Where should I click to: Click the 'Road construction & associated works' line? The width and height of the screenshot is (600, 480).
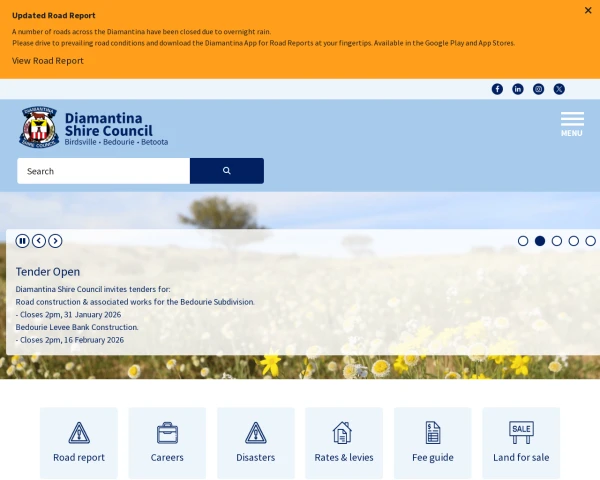tap(135, 302)
